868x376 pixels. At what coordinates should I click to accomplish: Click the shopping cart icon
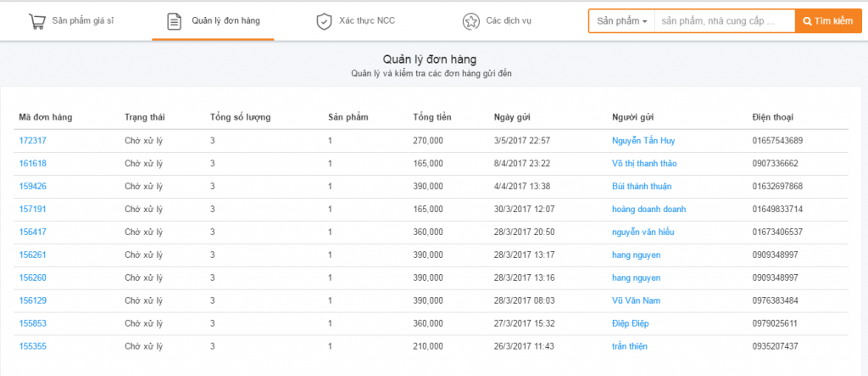tap(36, 21)
